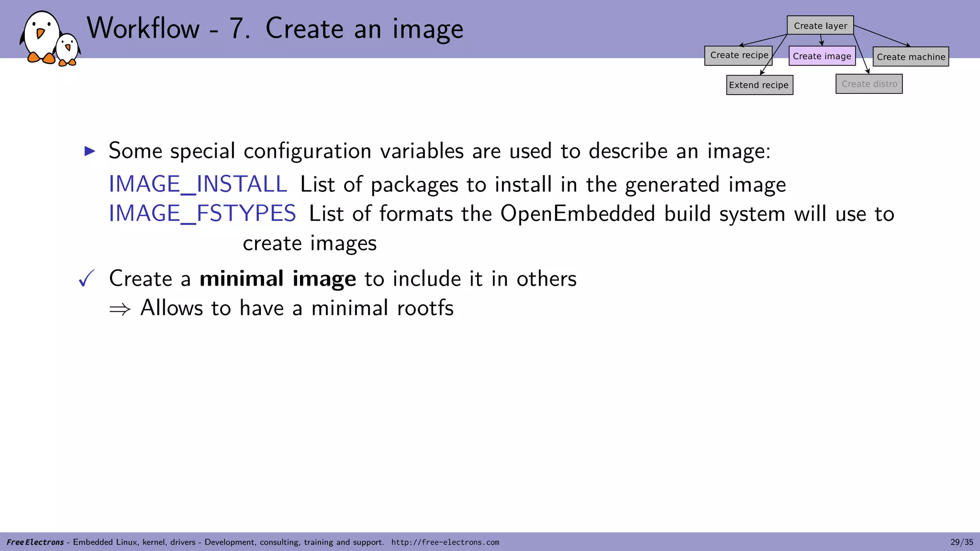980x551 pixels.
Task: Select the 'Create machine' workflow box
Action: click(911, 56)
